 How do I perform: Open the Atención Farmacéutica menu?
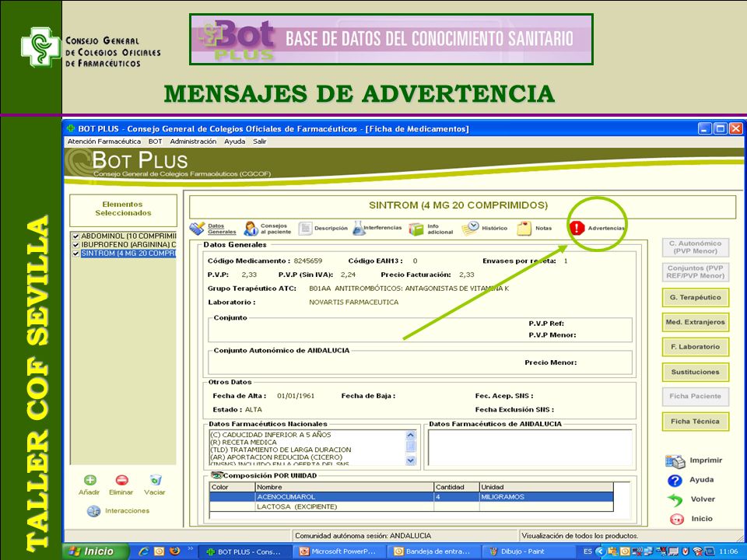tap(103, 142)
